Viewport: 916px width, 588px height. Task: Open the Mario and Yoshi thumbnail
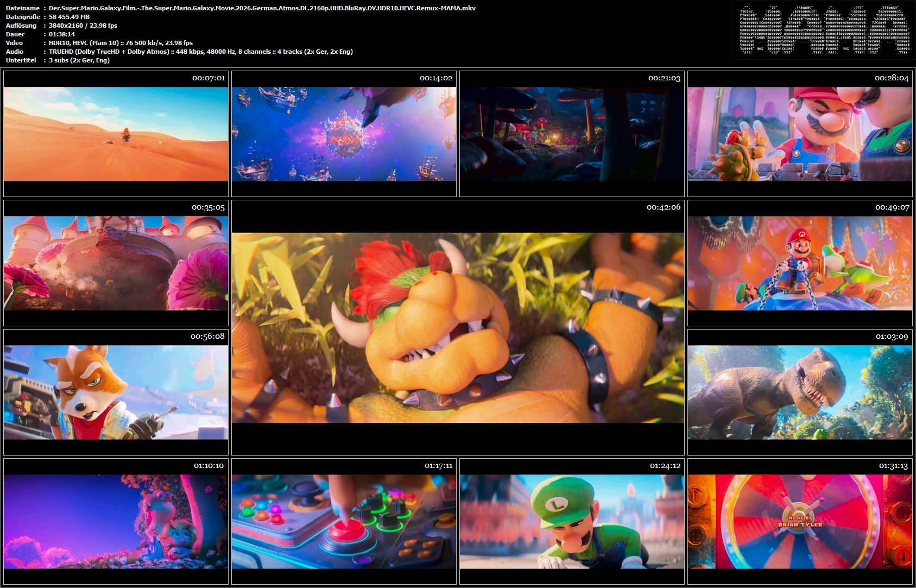800,263
